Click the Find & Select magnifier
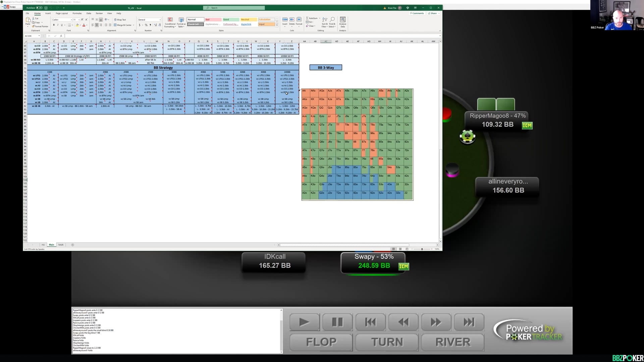 click(x=332, y=20)
